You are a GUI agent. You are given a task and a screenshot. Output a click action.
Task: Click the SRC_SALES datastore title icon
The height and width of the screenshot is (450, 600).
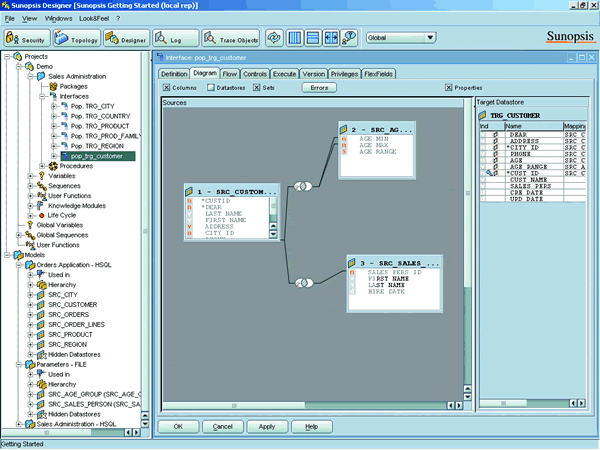352,263
